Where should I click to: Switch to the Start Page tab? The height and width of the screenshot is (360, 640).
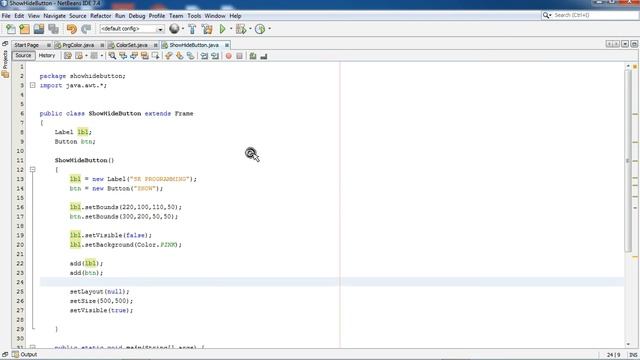point(27,45)
